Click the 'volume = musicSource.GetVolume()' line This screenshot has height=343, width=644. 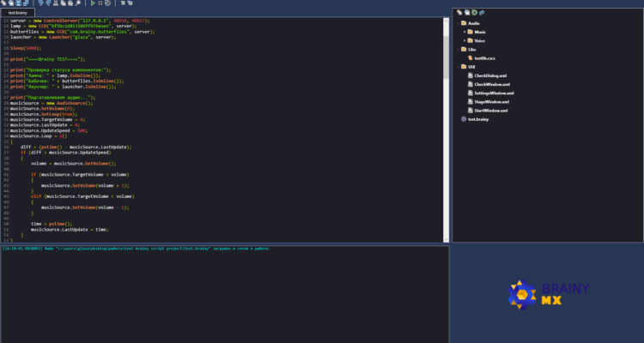click(x=74, y=163)
